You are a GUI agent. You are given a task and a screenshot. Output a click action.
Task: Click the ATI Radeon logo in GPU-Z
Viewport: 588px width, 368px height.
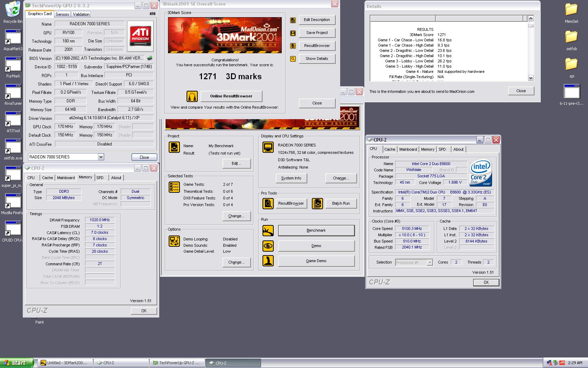pos(141,36)
